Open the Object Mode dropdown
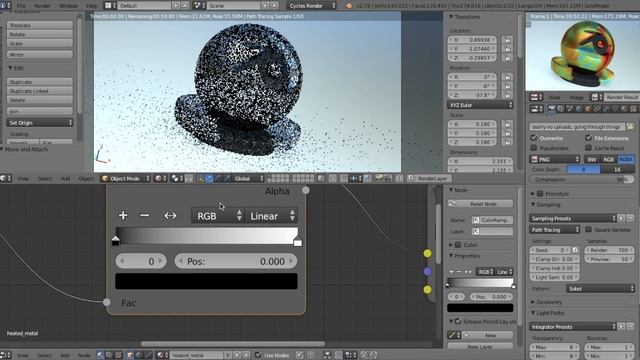The image size is (640, 360). pos(125,178)
